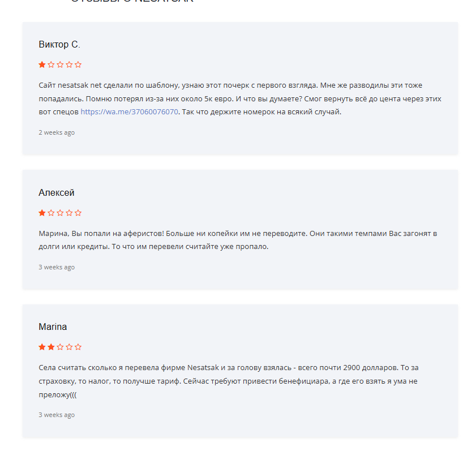Click the third star in Алексей's rating

point(60,213)
